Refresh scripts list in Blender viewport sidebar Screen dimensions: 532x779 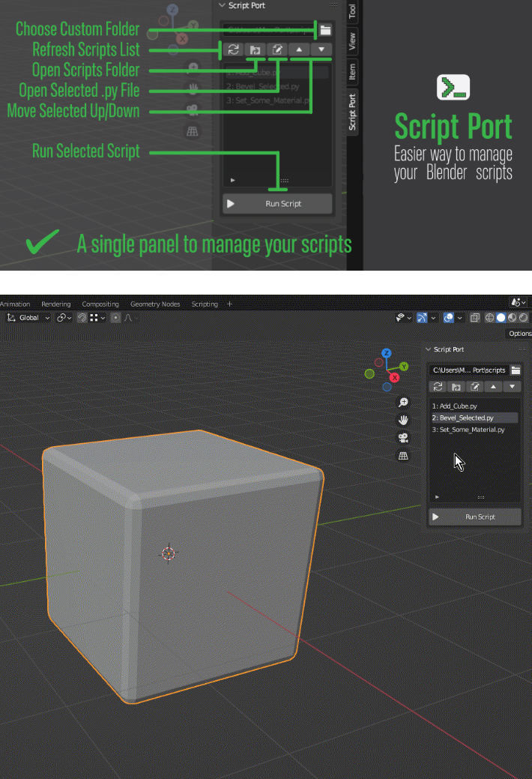(x=438, y=387)
